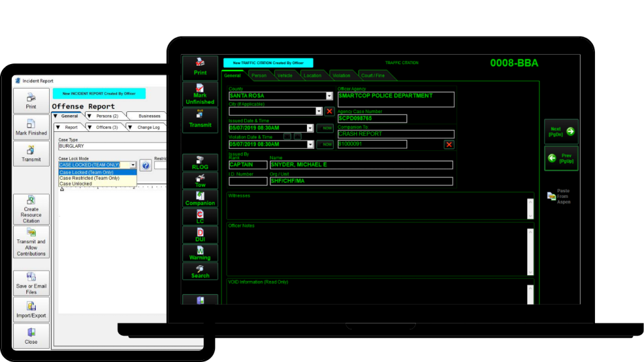This screenshot has width=644, height=362.
Task: Activate the Search icon
Action: click(200, 271)
